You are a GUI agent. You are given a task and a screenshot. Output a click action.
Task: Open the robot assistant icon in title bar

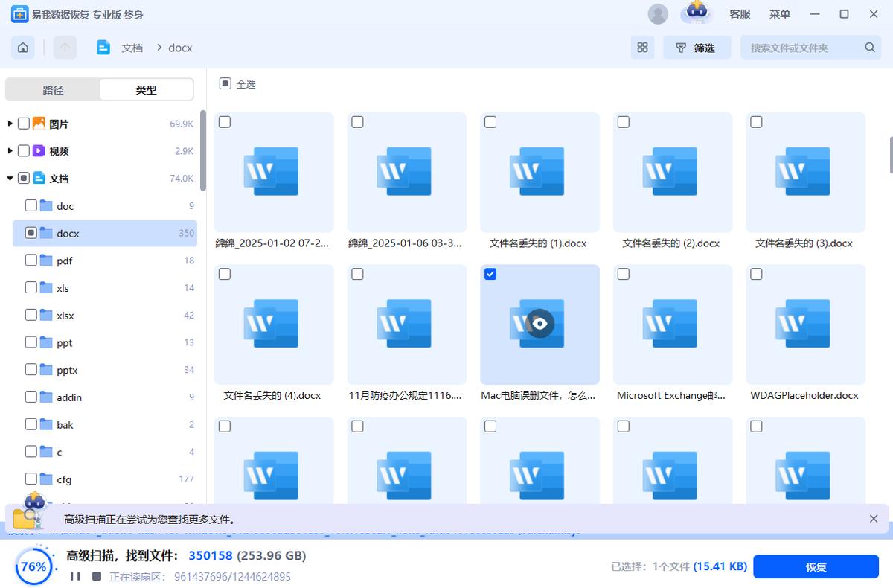[697, 13]
